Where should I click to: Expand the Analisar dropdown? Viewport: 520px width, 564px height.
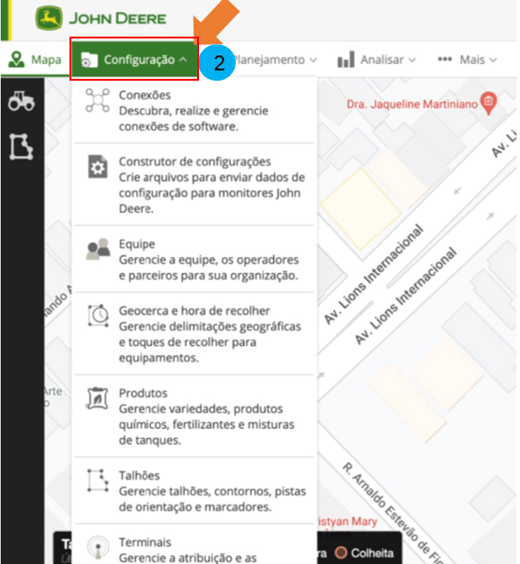[x=377, y=60]
